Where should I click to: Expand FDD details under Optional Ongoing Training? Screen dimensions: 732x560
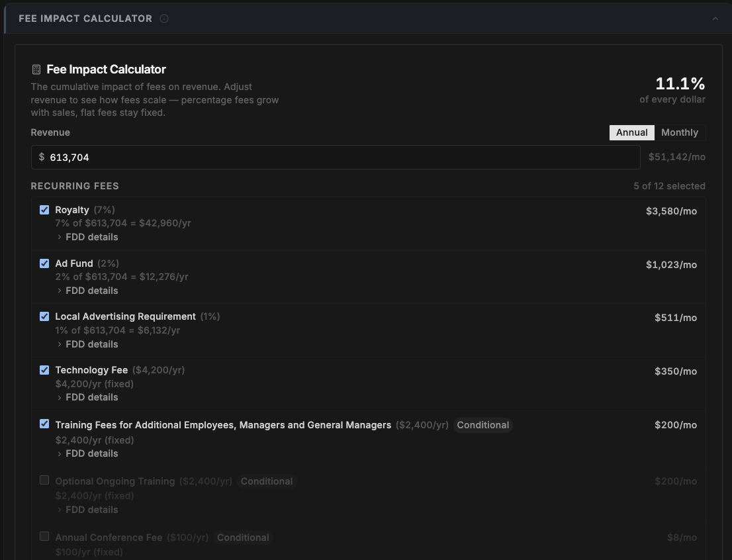pyautogui.click(x=87, y=510)
